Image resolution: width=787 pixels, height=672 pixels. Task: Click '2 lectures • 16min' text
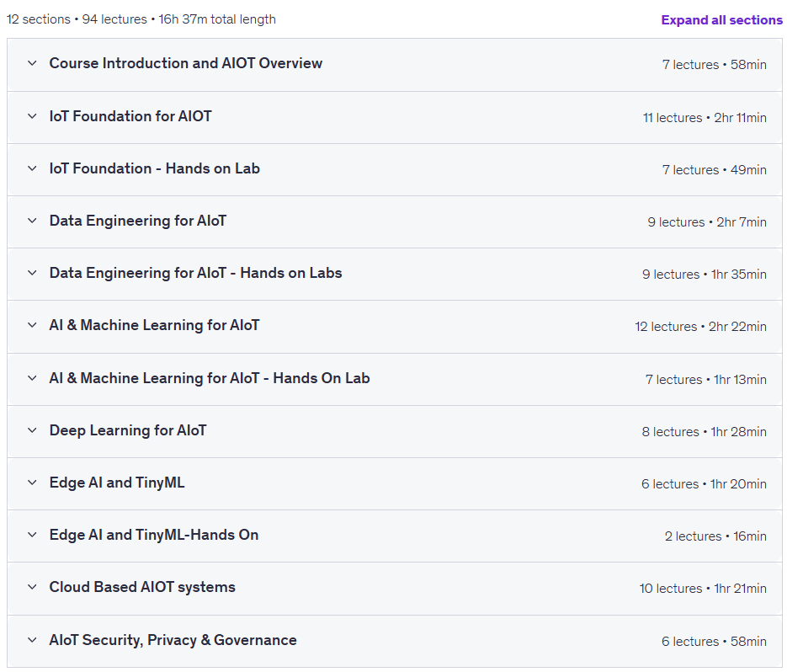(x=715, y=536)
